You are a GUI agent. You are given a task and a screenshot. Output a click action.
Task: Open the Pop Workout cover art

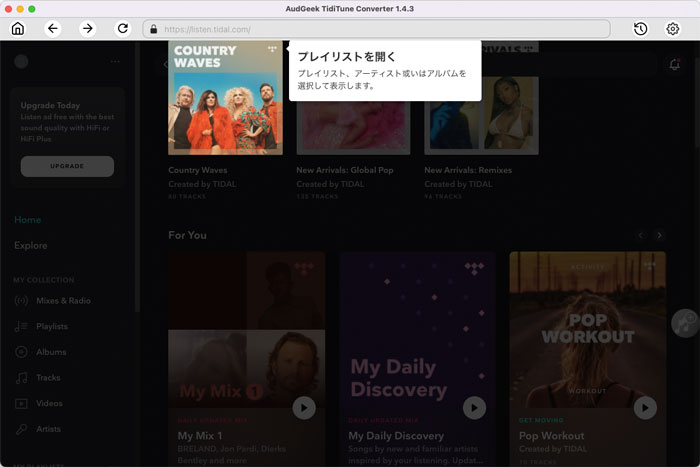tap(588, 329)
